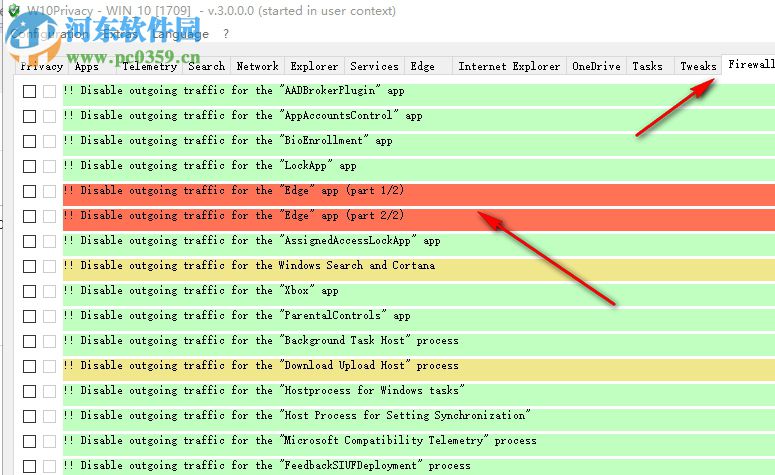Check the AssignedAccessLockApp checkbox
775x475 pixels.
pyautogui.click(x=29, y=241)
